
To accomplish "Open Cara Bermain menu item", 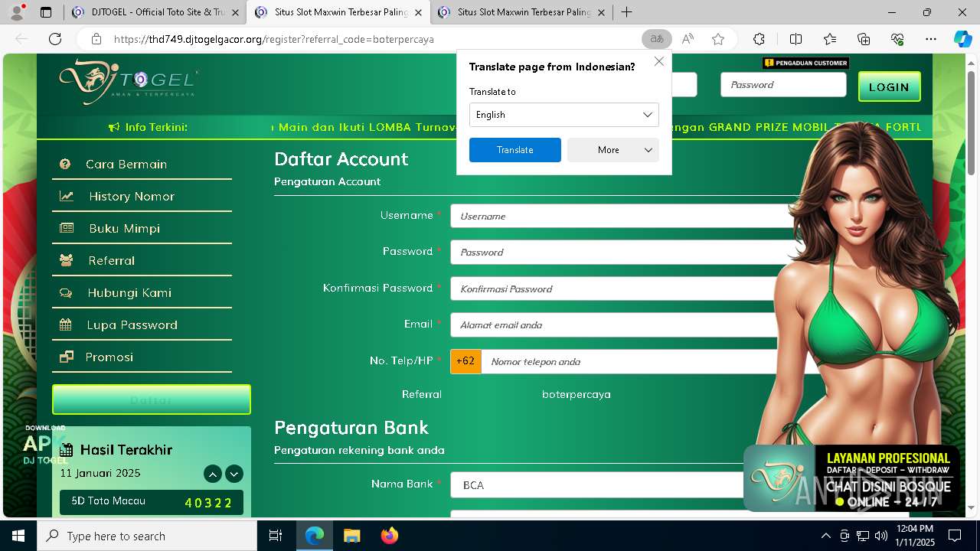I will pyautogui.click(x=142, y=164).
